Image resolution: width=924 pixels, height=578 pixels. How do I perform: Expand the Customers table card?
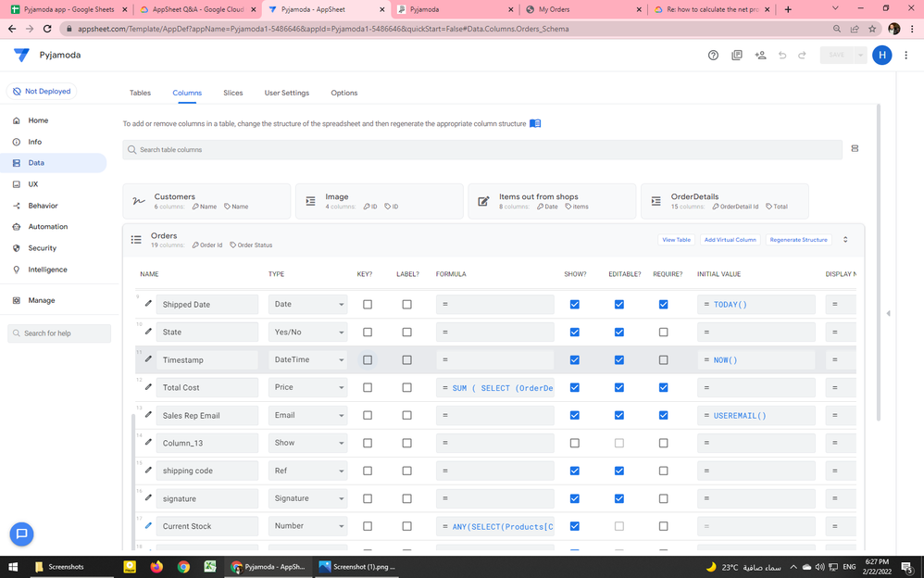(x=206, y=201)
